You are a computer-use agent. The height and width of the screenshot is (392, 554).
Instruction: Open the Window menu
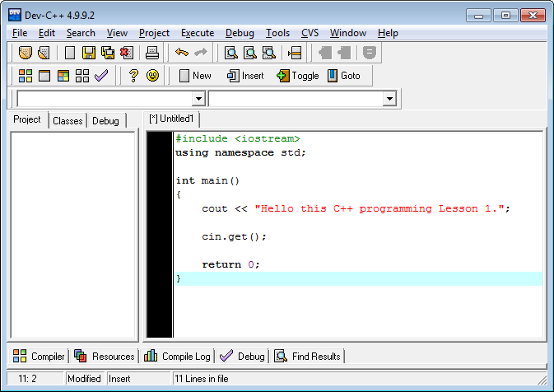point(348,33)
